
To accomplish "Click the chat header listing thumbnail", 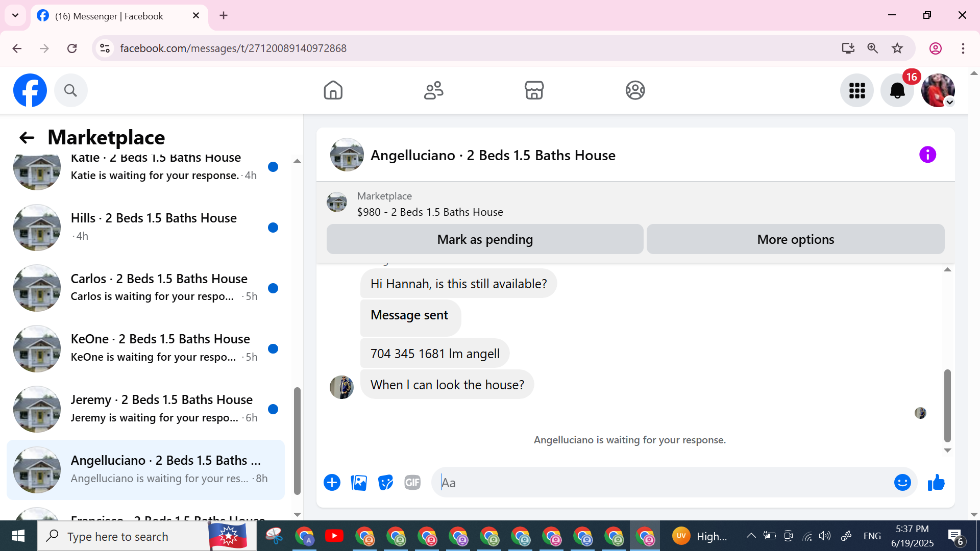I will coord(347,155).
